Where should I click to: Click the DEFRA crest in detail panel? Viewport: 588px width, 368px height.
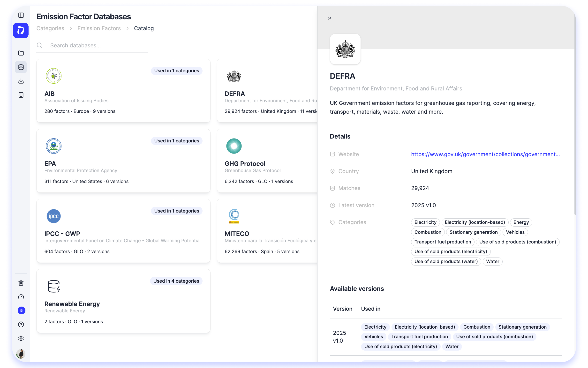pyautogui.click(x=345, y=49)
